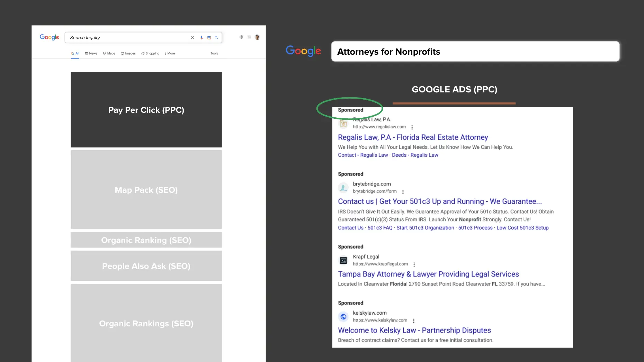Open the 501c3 FAQ sitelink
644x362 pixels.
pyautogui.click(x=380, y=228)
